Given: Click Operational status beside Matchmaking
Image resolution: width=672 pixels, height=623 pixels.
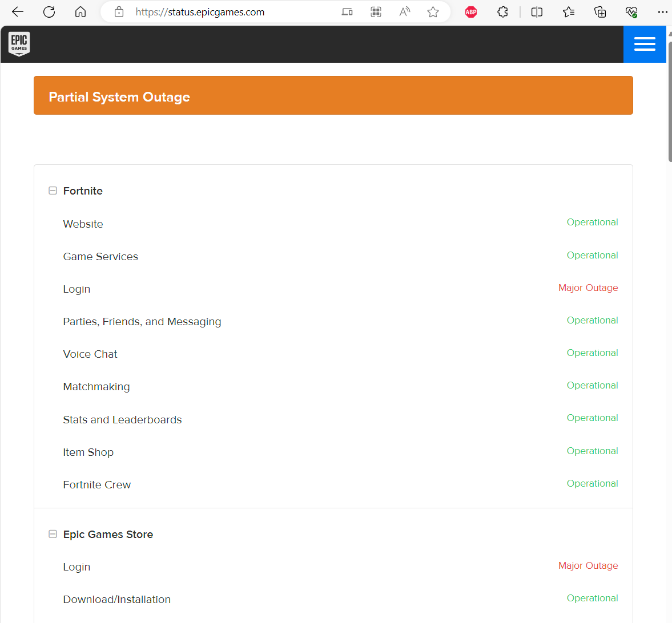Looking at the screenshot, I should [x=592, y=385].
